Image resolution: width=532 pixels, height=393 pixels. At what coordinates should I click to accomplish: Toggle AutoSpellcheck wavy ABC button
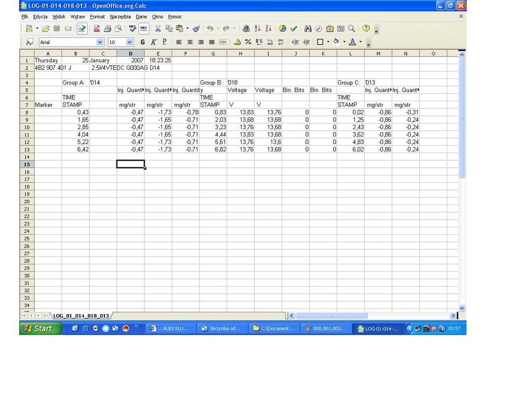[144, 29]
